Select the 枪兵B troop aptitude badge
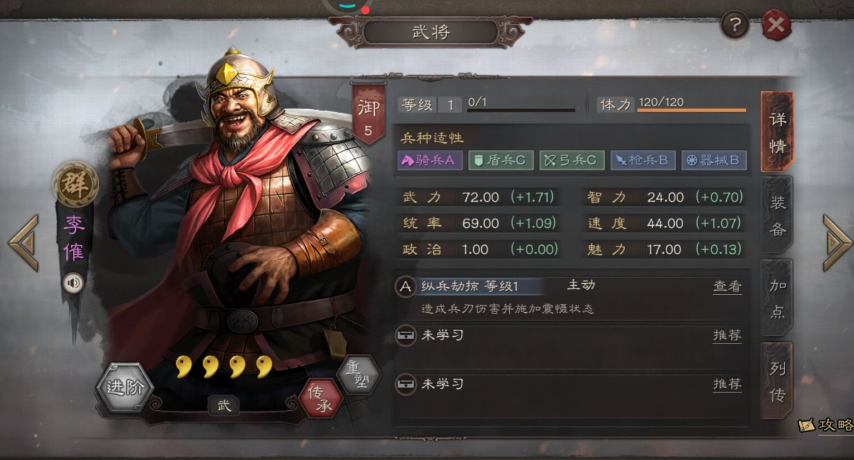The width and height of the screenshot is (854, 460). tap(643, 160)
